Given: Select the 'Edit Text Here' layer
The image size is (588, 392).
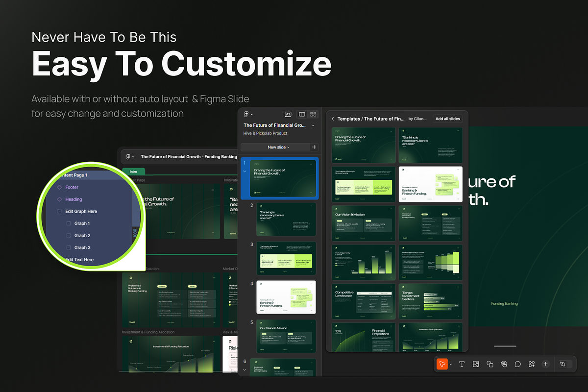Looking at the screenshot, I should (79, 260).
